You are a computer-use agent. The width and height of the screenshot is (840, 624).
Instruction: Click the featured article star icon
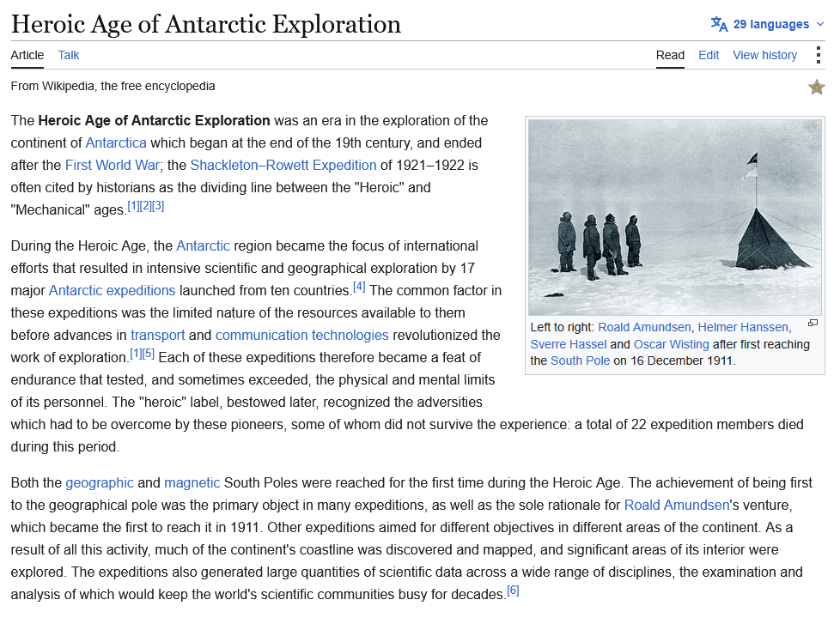[x=816, y=87]
